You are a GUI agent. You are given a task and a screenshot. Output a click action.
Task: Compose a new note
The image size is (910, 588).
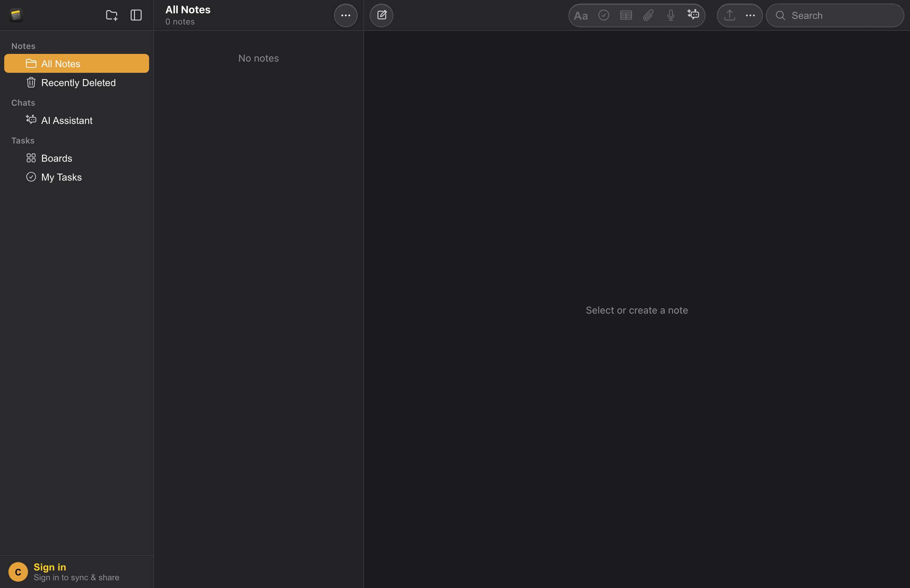[x=381, y=15]
